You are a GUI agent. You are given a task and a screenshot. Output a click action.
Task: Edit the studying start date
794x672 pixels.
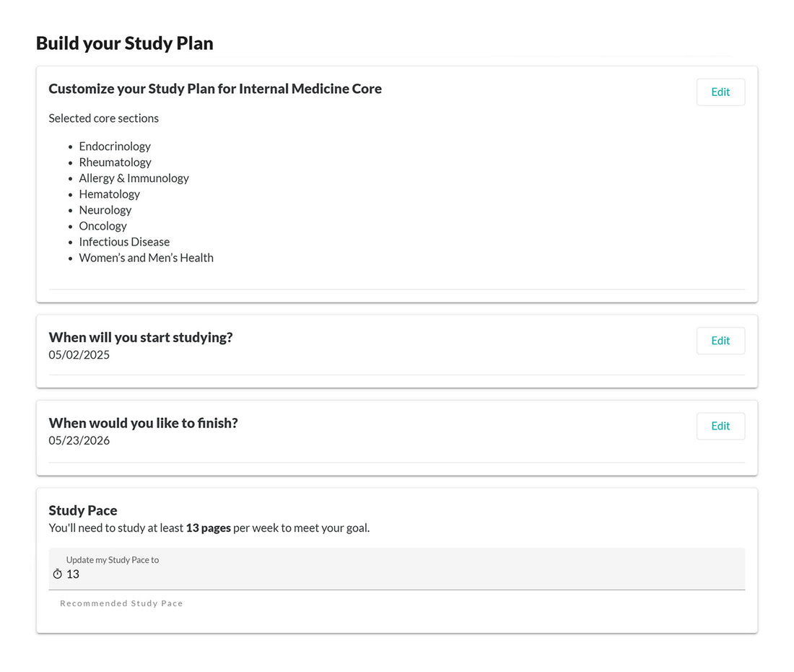pos(720,340)
